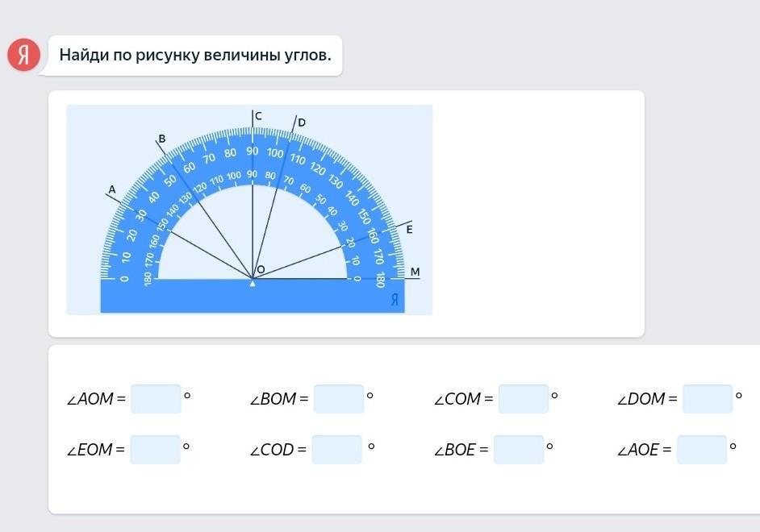Image resolution: width=760 pixels, height=532 pixels.
Task: Click point O at the protractor center
Action: click(x=261, y=270)
